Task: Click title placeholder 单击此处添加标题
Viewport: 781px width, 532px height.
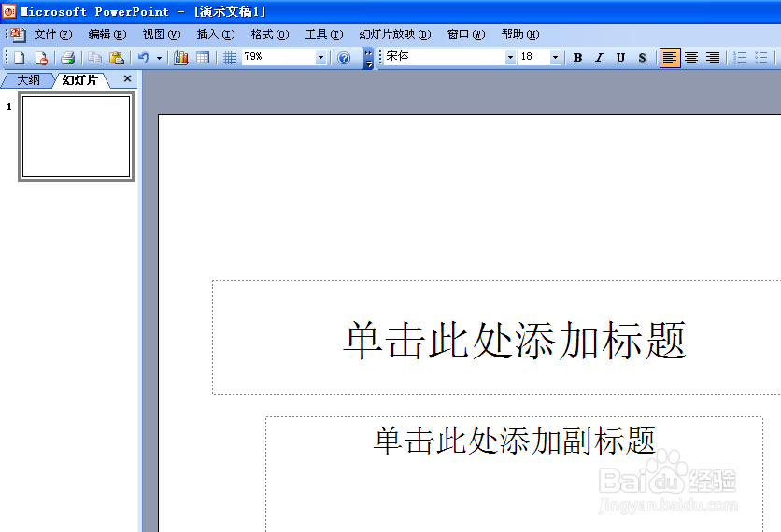Action: point(515,341)
